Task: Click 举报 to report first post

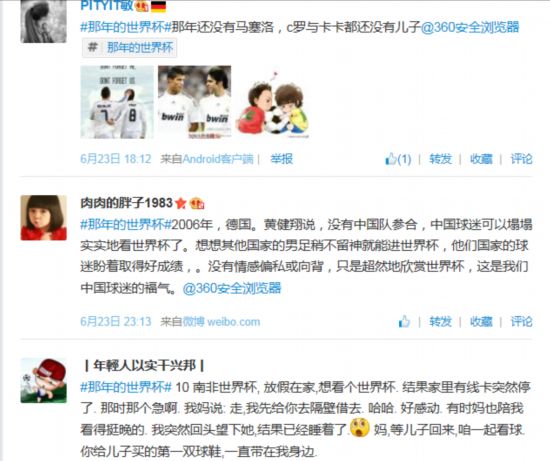Action: [x=282, y=159]
